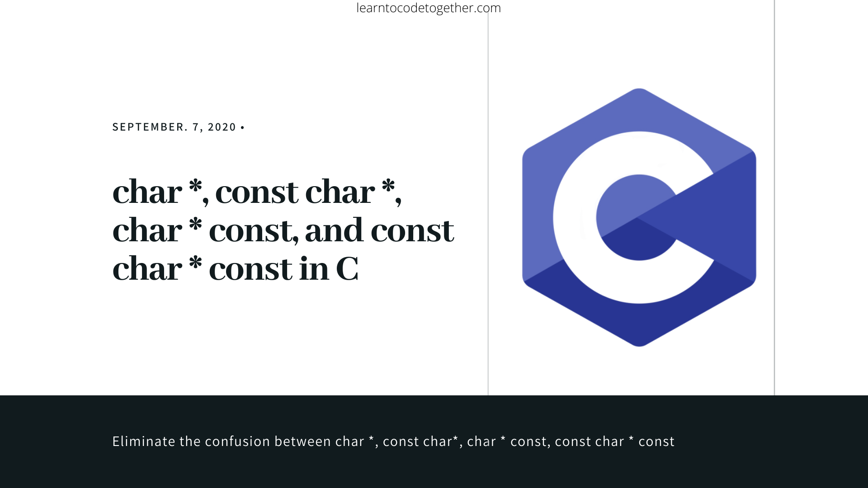
Task: Select the bottom dark footer bar area
Action: (x=434, y=441)
